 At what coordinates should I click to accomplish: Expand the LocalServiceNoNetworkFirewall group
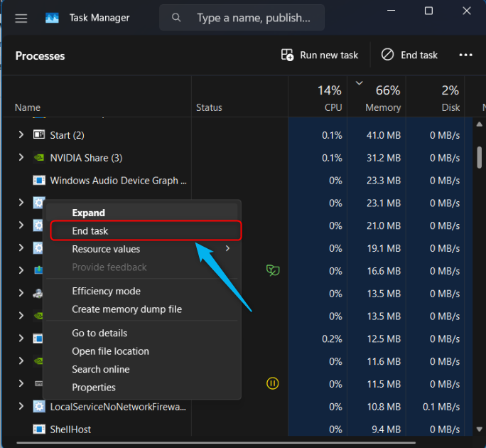(21, 406)
